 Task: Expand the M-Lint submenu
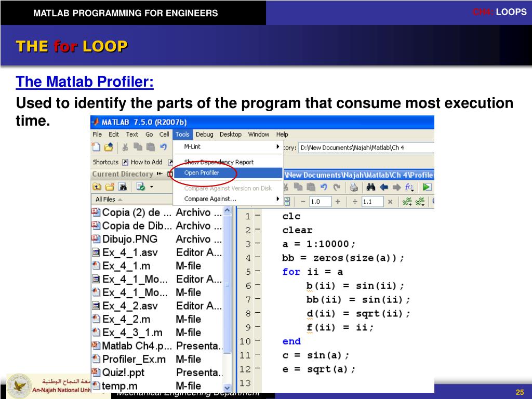(x=278, y=147)
